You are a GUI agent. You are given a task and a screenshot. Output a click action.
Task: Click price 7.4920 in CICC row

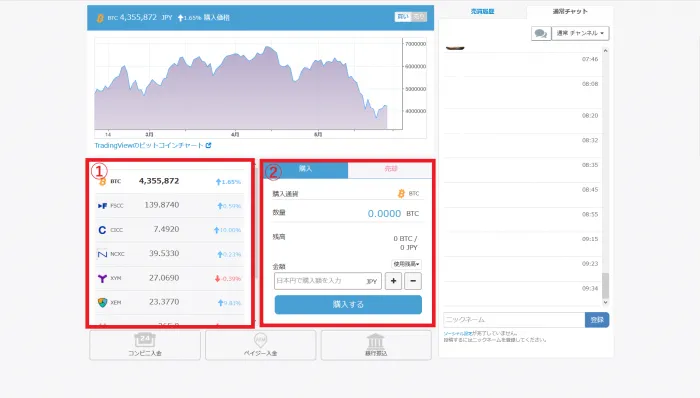(166, 229)
